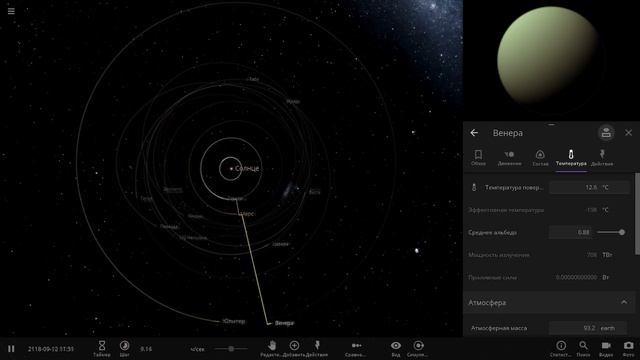The image size is (640, 360).
Task: Open the Добавить add object tool
Action: [294, 349]
